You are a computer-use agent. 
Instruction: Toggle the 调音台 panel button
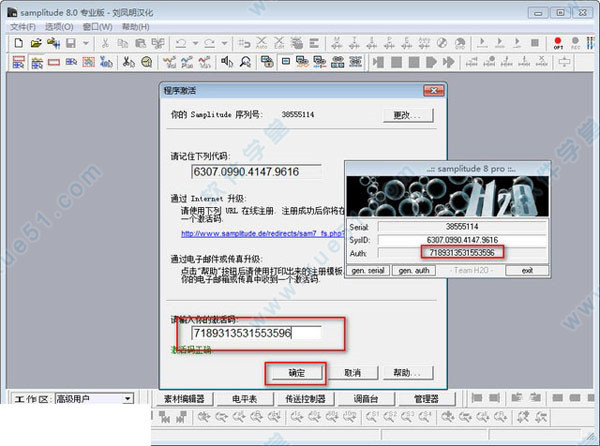pos(366,399)
